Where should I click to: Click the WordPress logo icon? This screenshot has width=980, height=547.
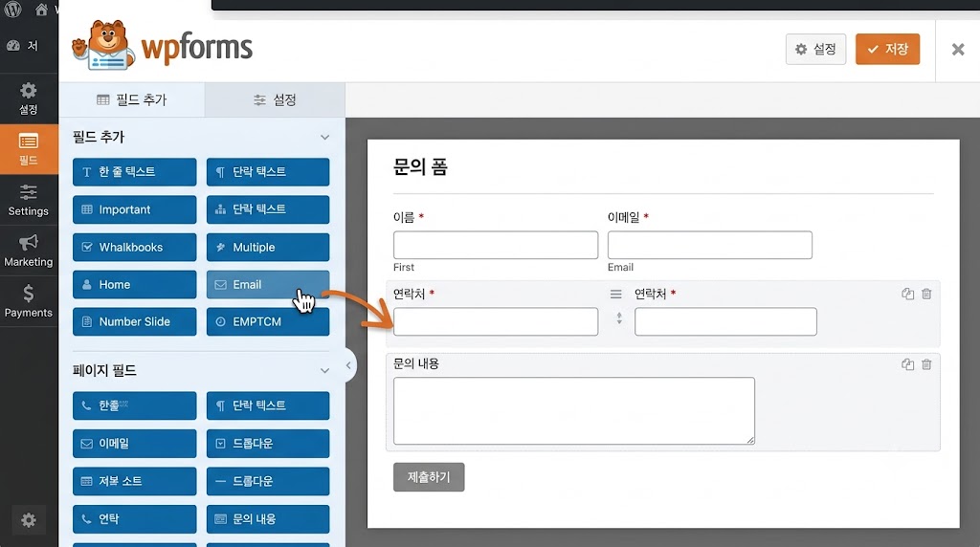coord(13,9)
